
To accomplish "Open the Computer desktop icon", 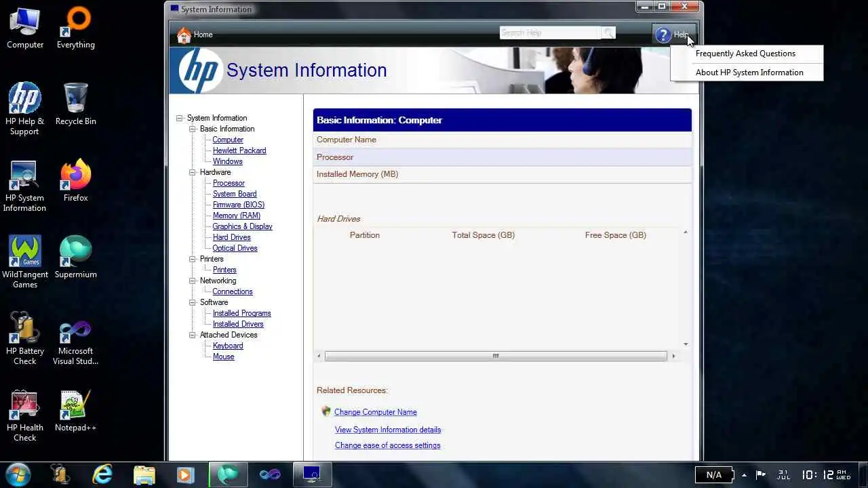I will [x=25, y=28].
